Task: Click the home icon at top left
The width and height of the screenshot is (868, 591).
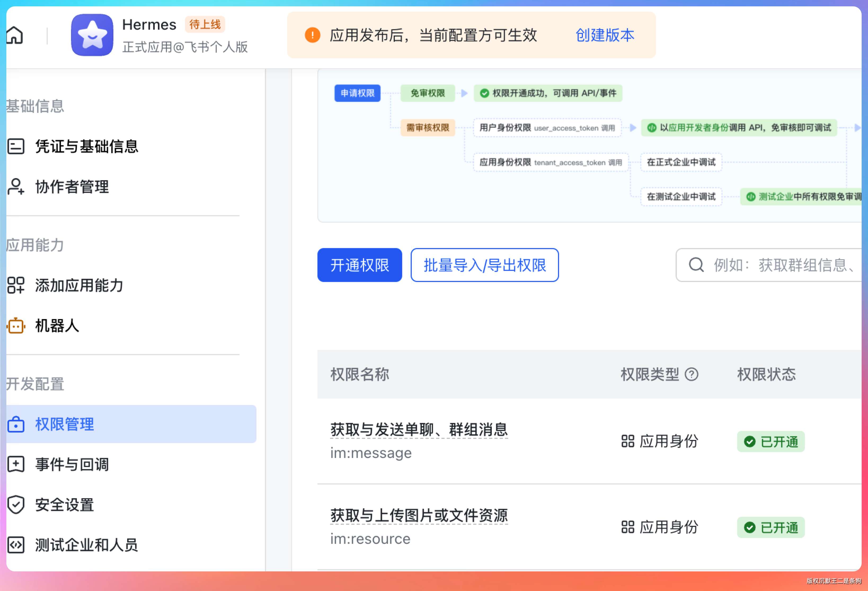Action: pos(15,36)
